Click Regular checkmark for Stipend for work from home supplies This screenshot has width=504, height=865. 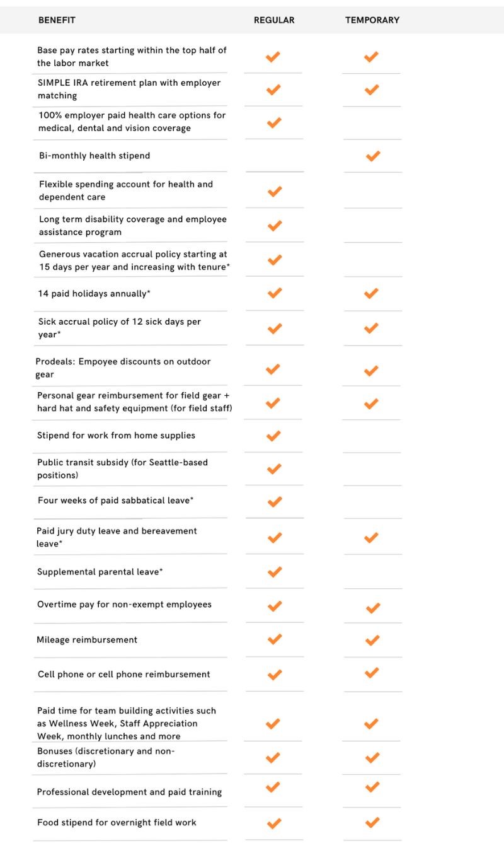tap(273, 436)
